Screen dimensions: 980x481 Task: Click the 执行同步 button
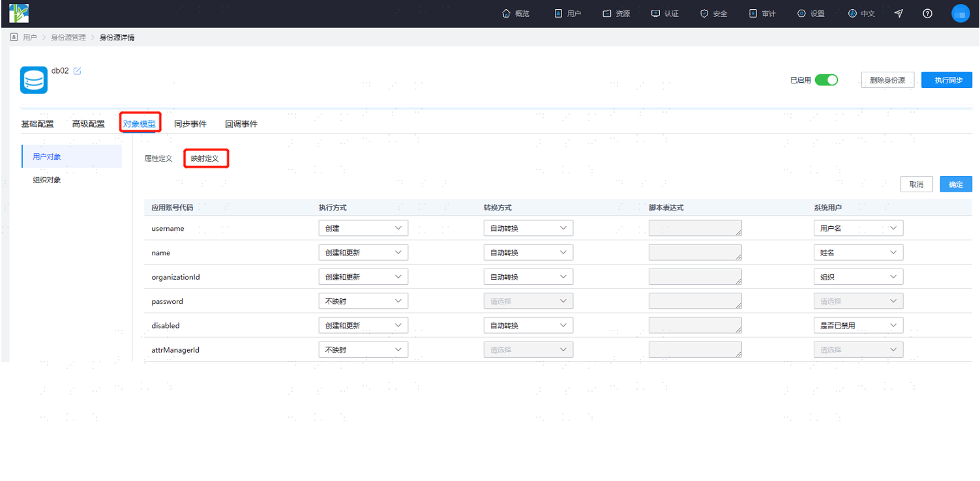pos(947,80)
